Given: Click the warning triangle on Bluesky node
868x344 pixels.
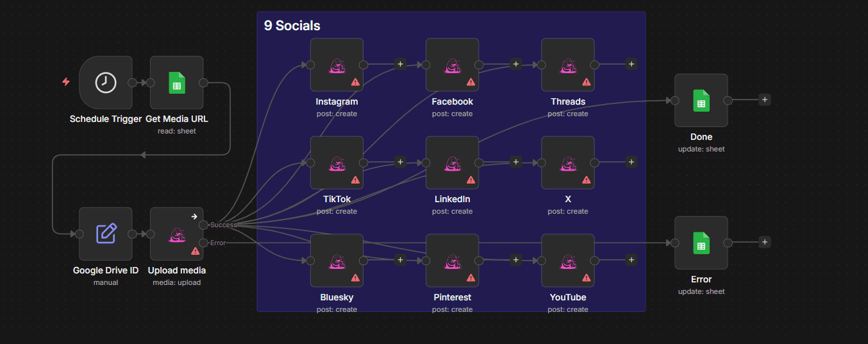Looking at the screenshot, I should pyautogui.click(x=355, y=278).
